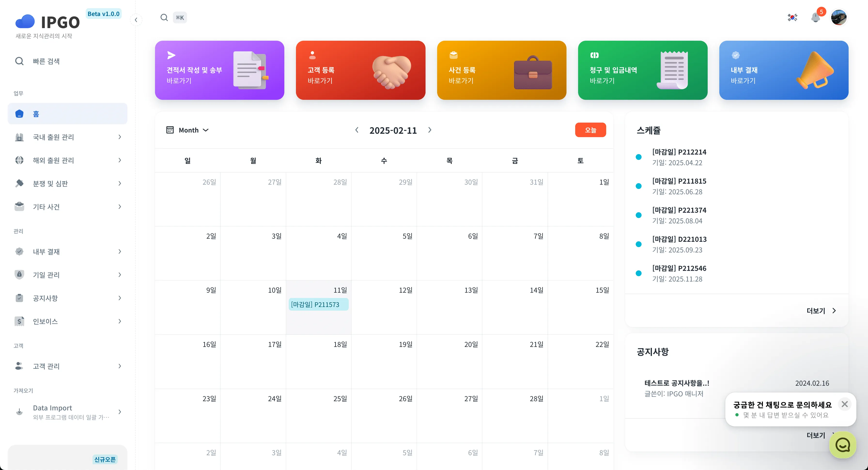Switch to the 홈 menu item
This screenshot has width=868, height=470.
36,114
